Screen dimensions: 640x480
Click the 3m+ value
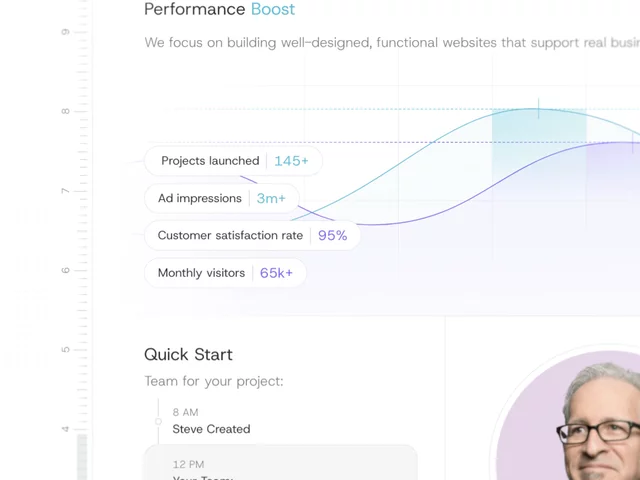click(x=271, y=198)
